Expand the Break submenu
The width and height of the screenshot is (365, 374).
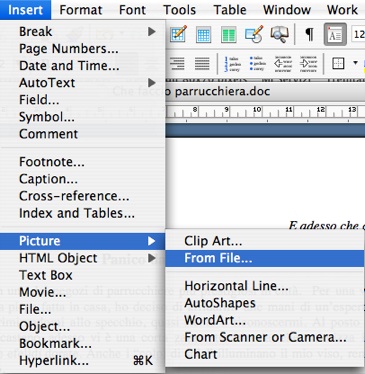tap(83, 32)
